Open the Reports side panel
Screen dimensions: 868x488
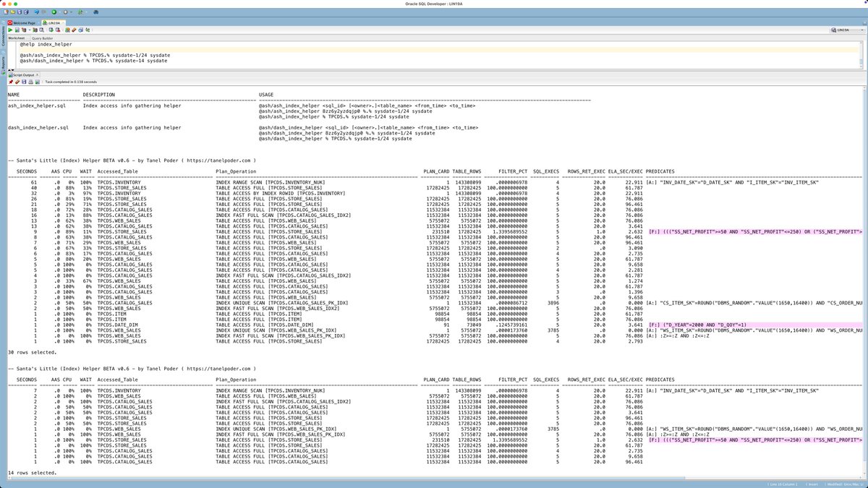[3, 63]
